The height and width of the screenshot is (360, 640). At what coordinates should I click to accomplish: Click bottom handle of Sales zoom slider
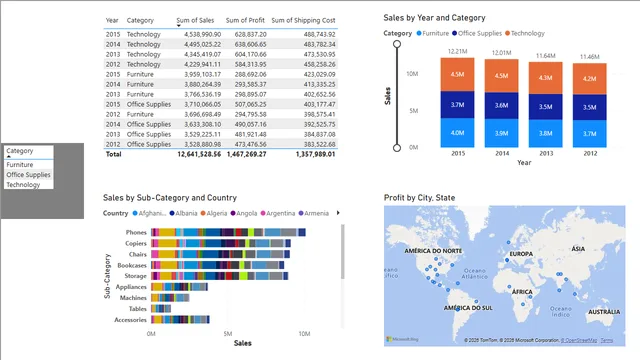397,147
